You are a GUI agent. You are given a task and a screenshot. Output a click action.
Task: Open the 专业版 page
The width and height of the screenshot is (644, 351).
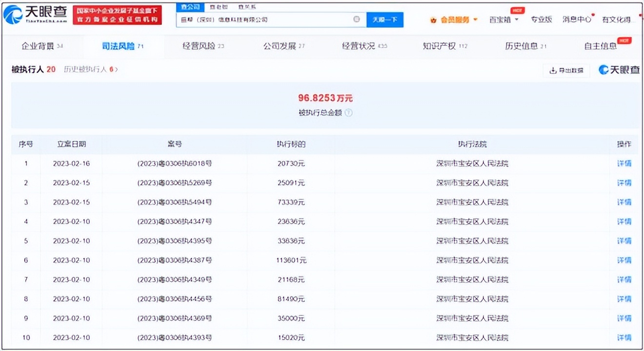point(542,18)
